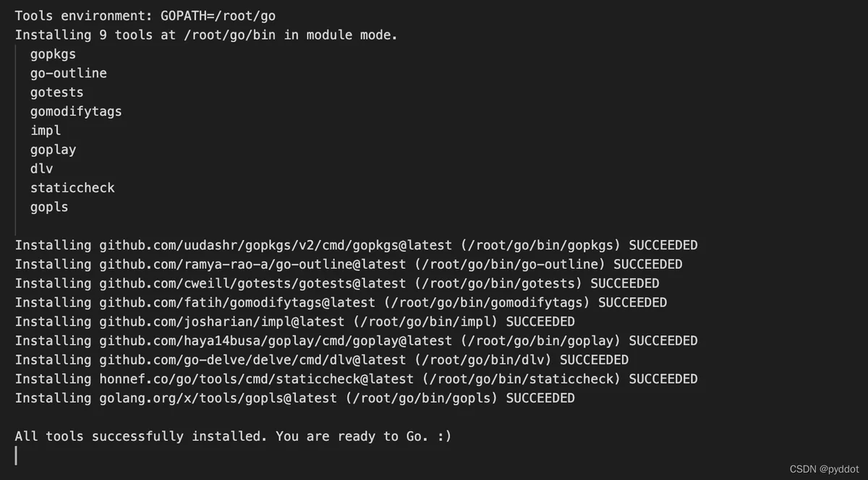Click the CSDN @pyddot watermark
This screenshot has height=480, width=868.
coord(825,468)
